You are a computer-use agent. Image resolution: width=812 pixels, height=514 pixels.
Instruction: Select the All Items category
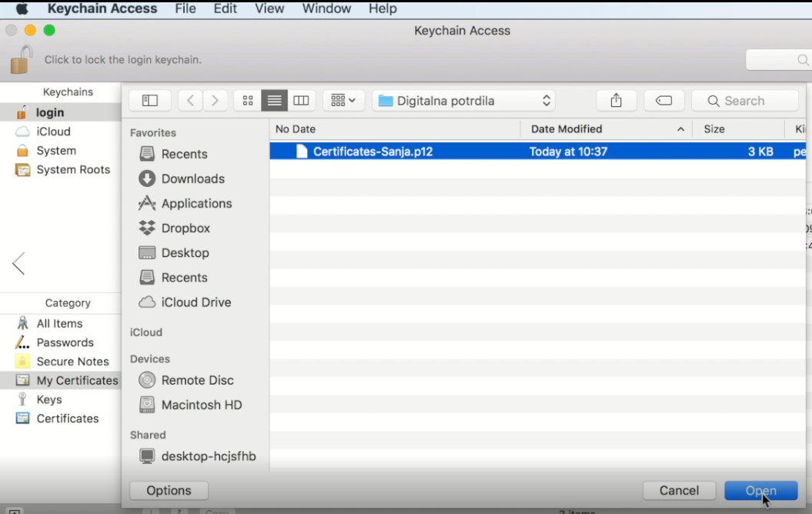click(x=61, y=323)
